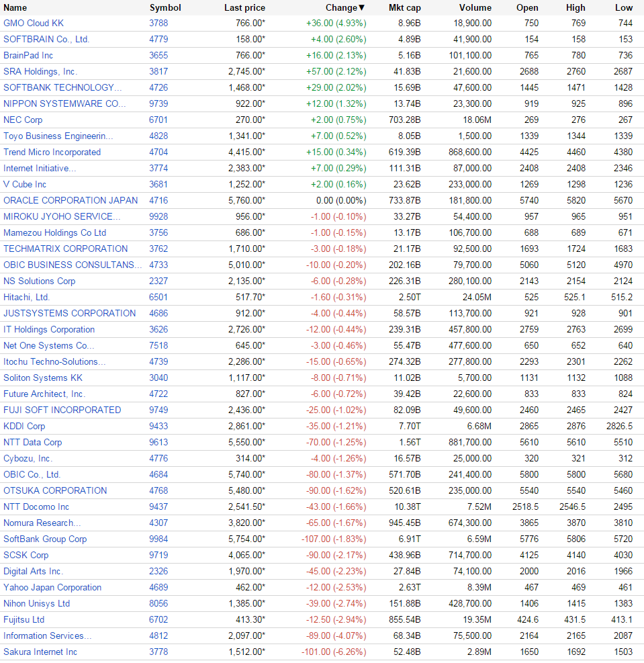Open NEC Corp link

tap(23, 120)
